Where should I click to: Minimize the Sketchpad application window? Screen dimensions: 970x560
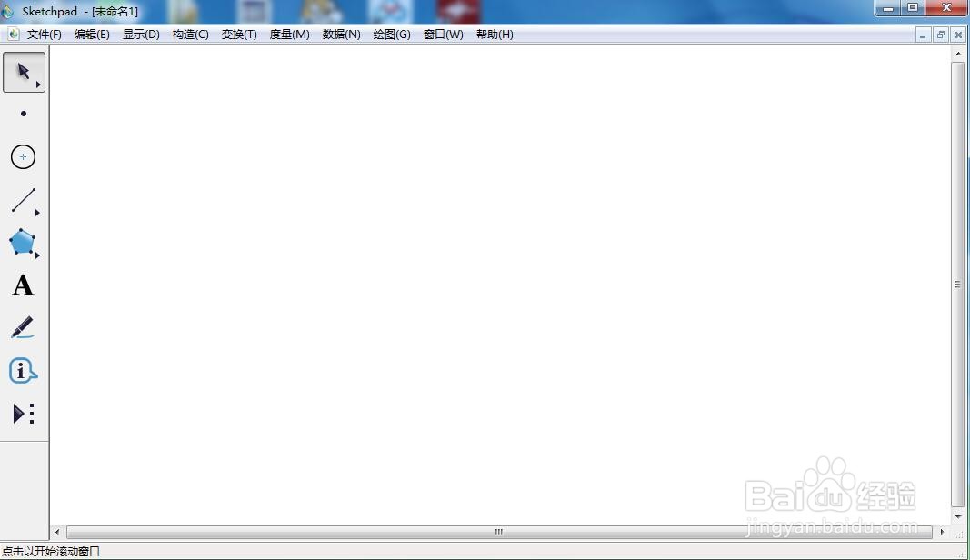(x=887, y=8)
